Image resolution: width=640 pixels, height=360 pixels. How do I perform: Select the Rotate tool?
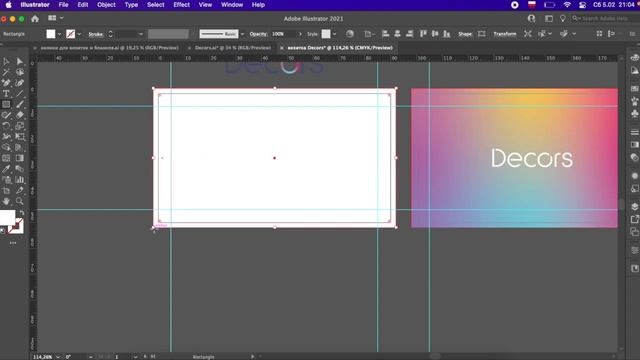coord(6,126)
